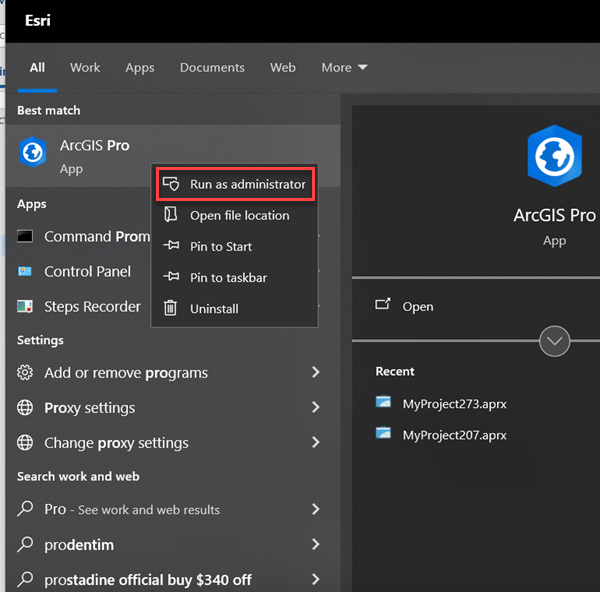Viewport: 600px width, 592px height.
Task: Click the Open icon in preview pane
Action: click(383, 304)
